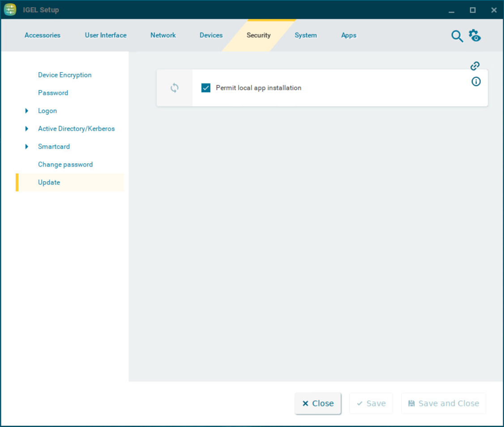Click the reset arrows icon beside checkbox
The width and height of the screenshot is (504, 427).
pyautogui.click(x=175, y=88)
